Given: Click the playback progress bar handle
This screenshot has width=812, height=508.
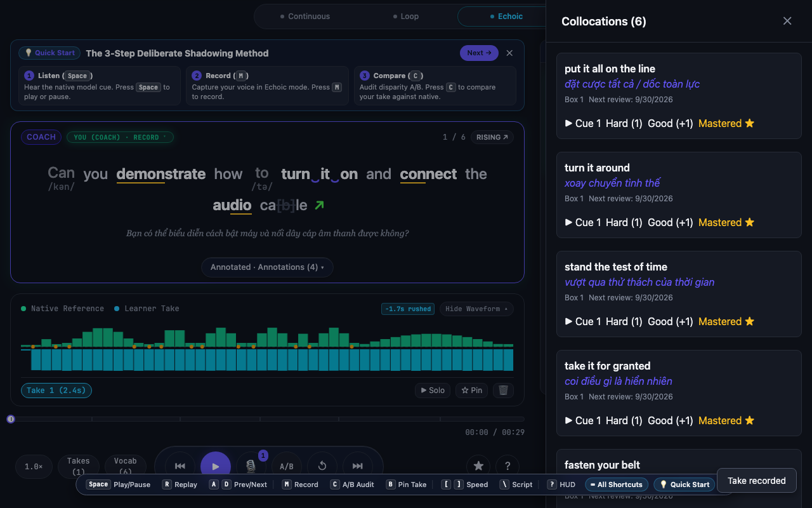Looking at the screenshot, I should pyautogui.click(x=11, y=419).
